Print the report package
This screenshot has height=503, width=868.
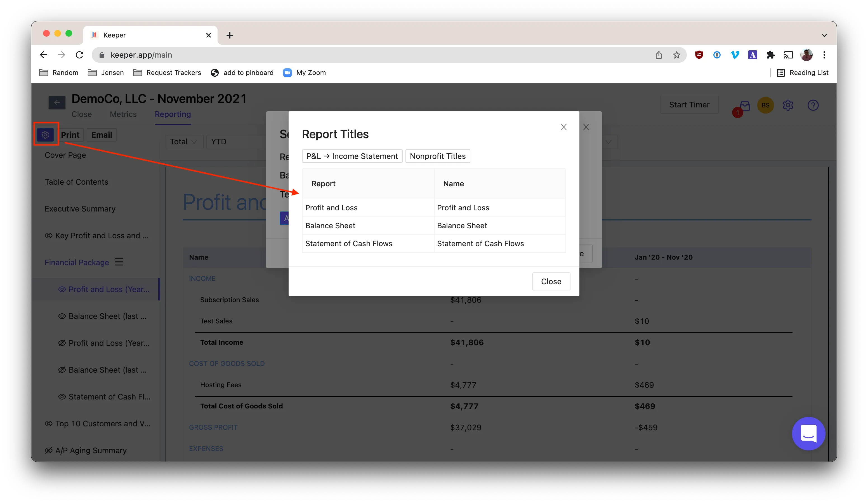(70, 135)
